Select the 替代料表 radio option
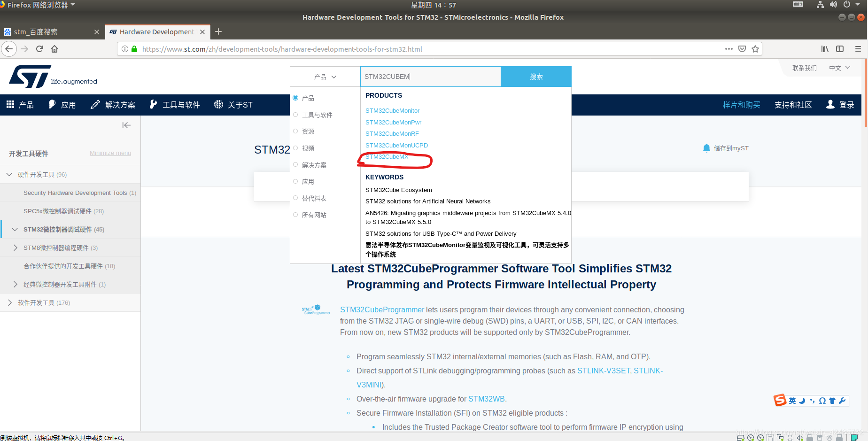868x441 pixels. (295, 198)
